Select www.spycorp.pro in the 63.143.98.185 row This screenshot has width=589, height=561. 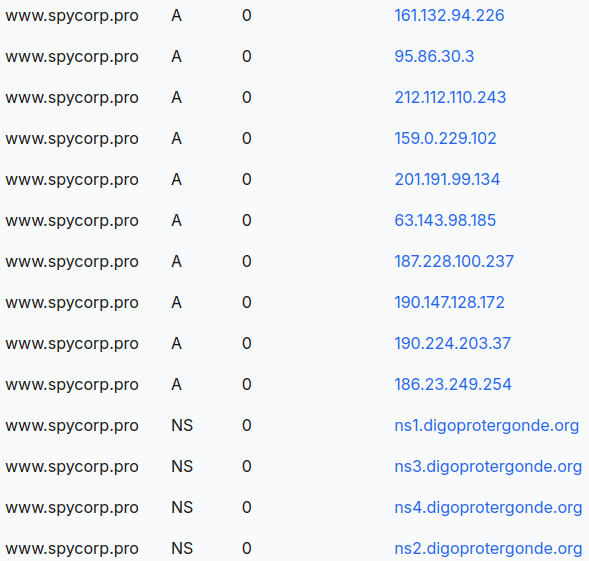pyautogui.click(x=72, y=221)
